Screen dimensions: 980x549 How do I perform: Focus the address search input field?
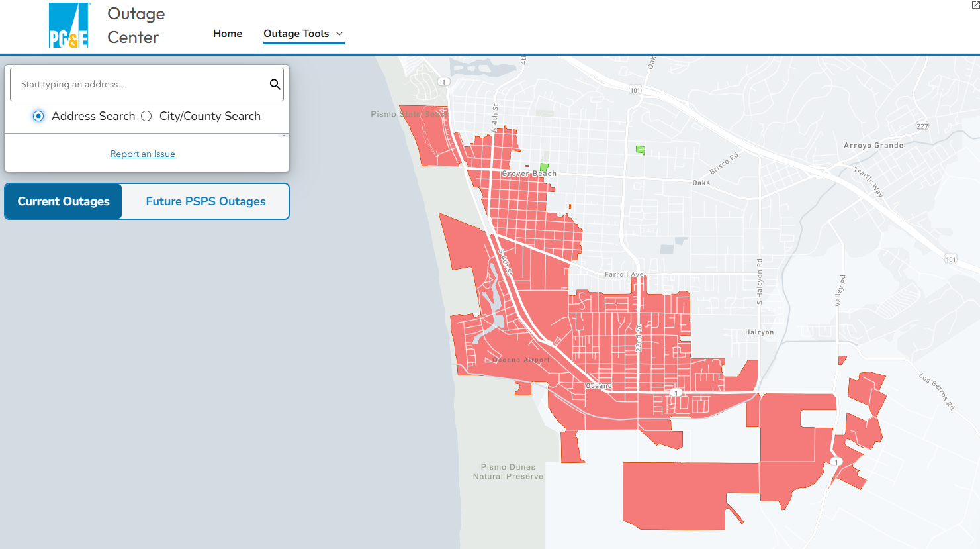pos(139,84)
